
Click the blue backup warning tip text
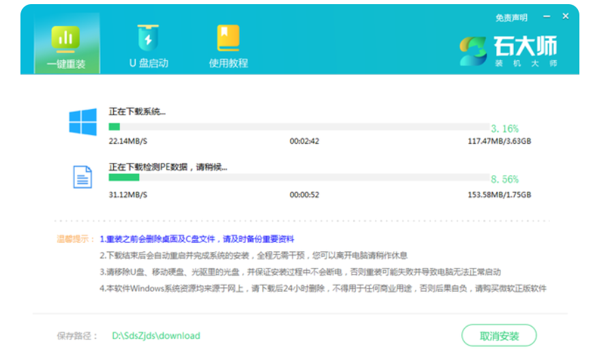pos(197,239)
